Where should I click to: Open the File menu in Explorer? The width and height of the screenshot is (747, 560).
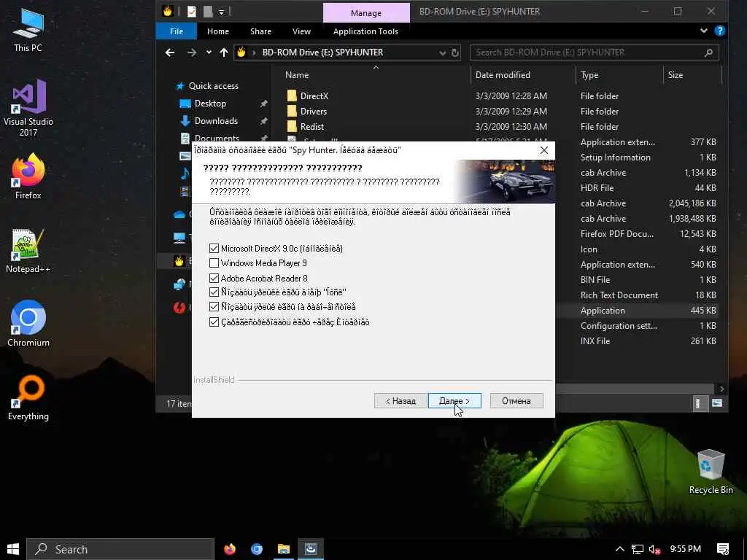(x=177, y=31)
